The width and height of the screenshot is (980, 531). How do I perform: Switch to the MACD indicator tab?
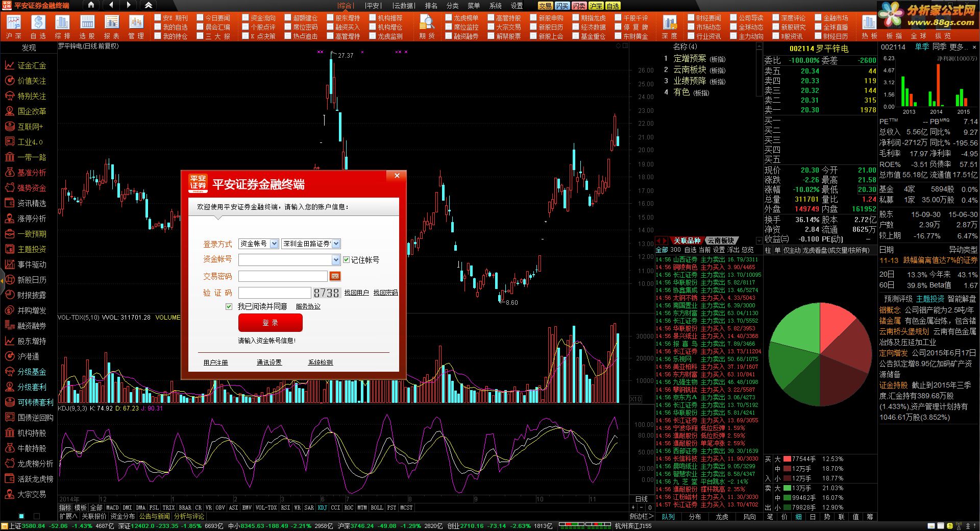(x=112, y=508)
